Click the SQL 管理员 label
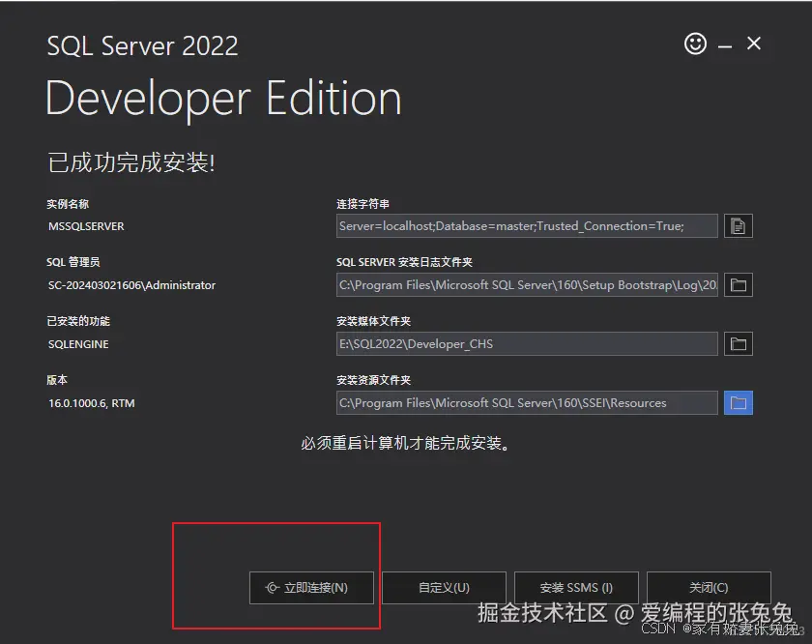 pyautogui.click(x=73, y=262)
